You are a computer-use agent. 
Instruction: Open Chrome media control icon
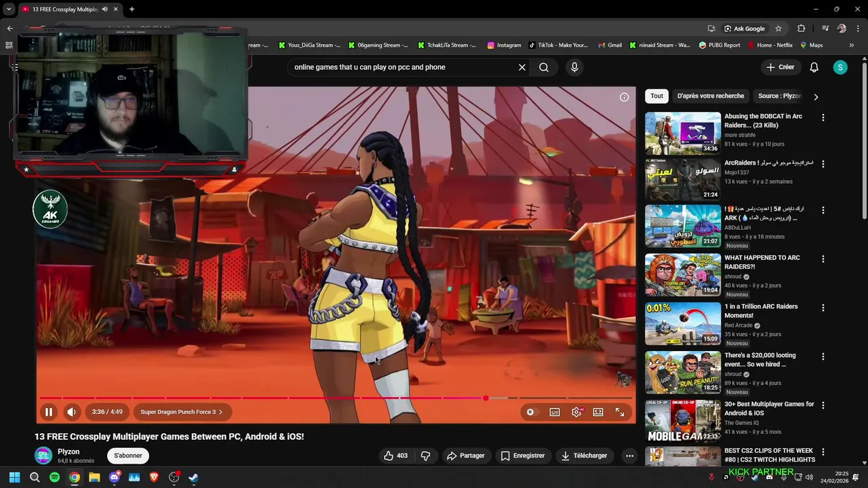[825, 28]
